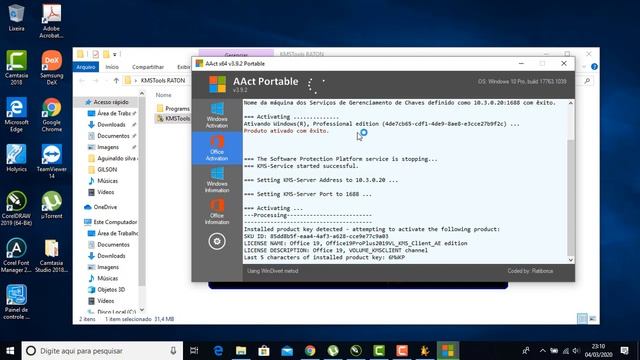Open Chrome from the taskbar

pyautogui.click(x=310, y=351)
